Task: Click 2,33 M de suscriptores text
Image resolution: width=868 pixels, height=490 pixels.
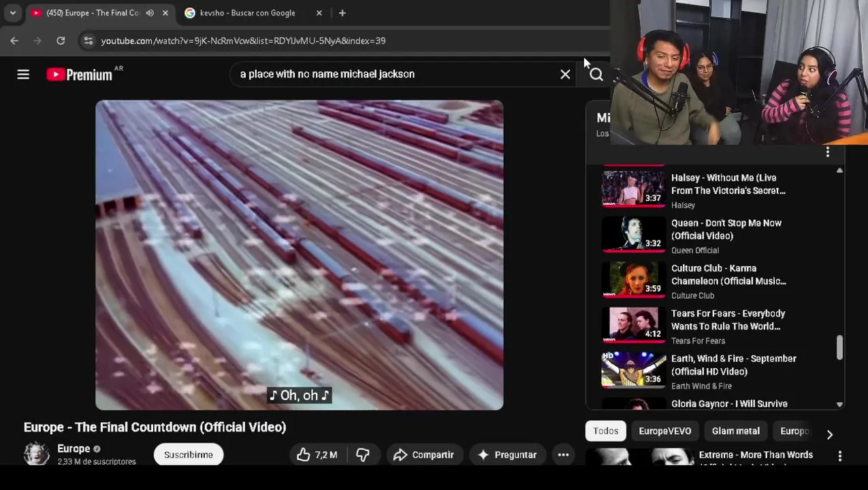Action: [x=97, y=461]
